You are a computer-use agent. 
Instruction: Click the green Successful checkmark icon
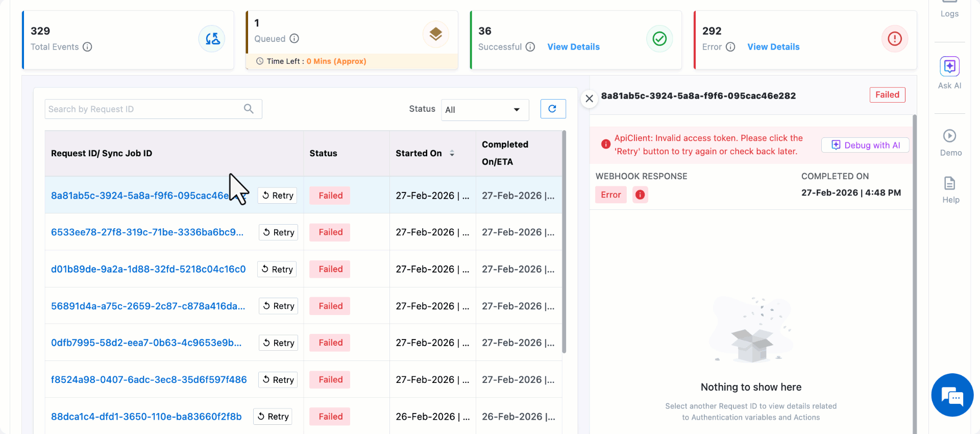coord(659,39)
